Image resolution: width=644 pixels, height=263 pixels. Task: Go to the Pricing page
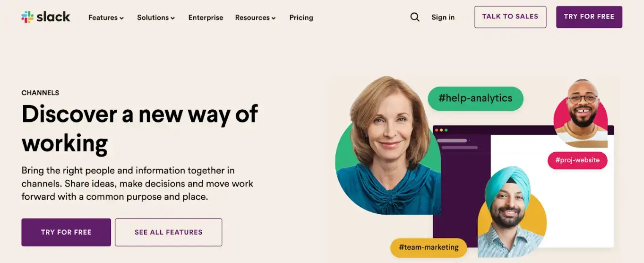pos(301,18)
